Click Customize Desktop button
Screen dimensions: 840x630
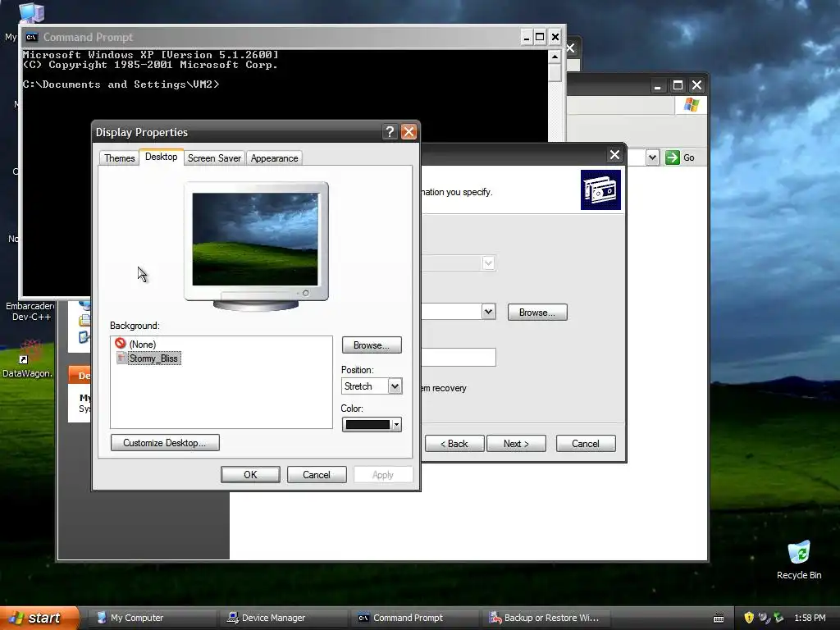pyautogui.click(x=164, y=443)
